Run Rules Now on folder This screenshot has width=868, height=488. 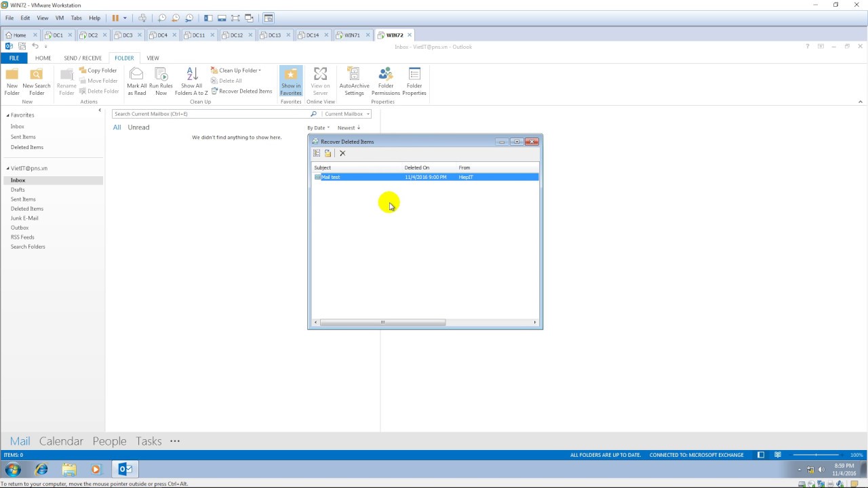click(x=161, y=81)
